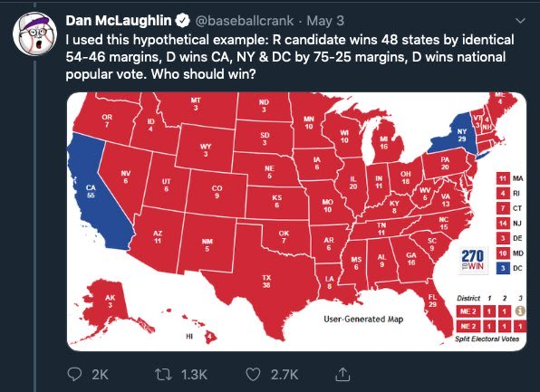
Task: Click the 270 to Win logo
Action: (x=473, y=260)
